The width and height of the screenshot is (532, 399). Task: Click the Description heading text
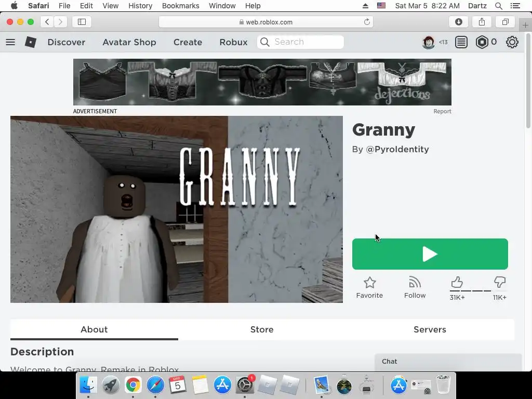tap(42, 352)
